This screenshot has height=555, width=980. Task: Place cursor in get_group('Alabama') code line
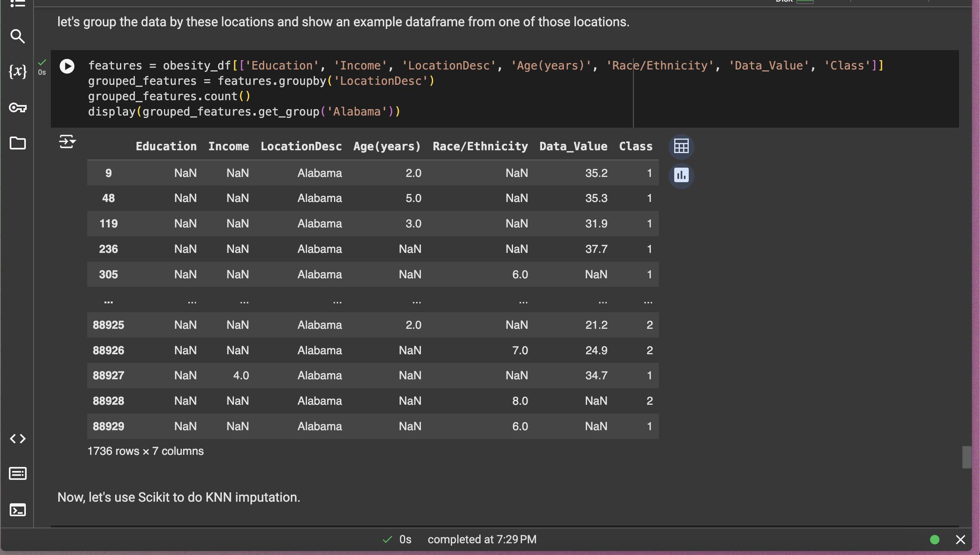244,112
